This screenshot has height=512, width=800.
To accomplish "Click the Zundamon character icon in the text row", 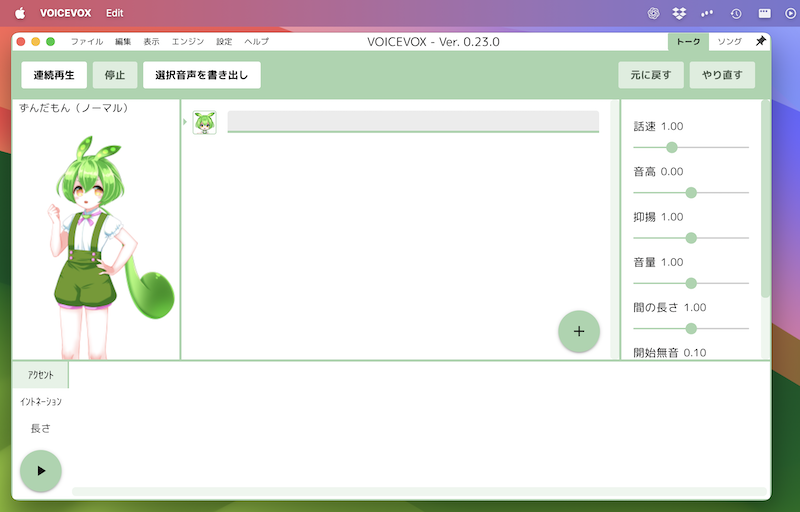I will coord(205,122).
